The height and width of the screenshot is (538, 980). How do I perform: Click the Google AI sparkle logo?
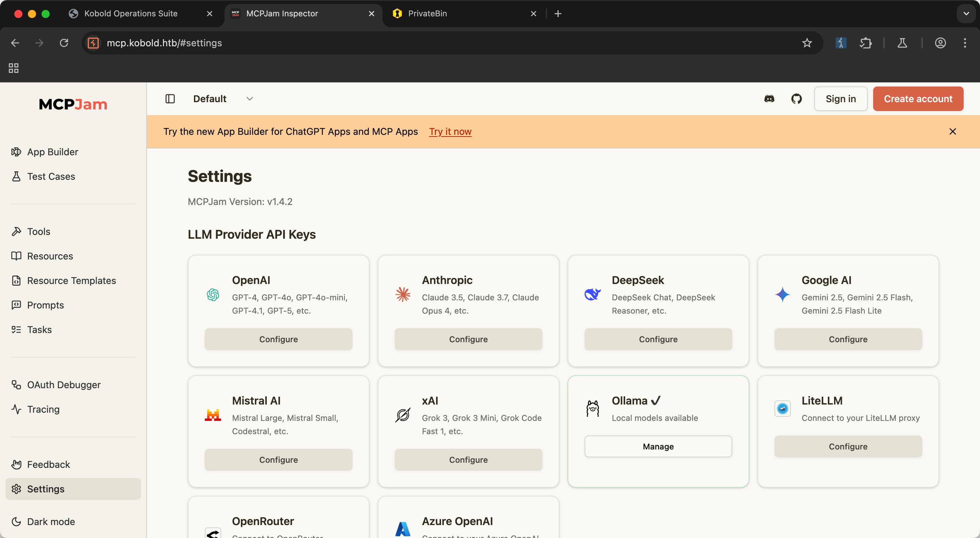pyautogui.click(x=783, y=295)
